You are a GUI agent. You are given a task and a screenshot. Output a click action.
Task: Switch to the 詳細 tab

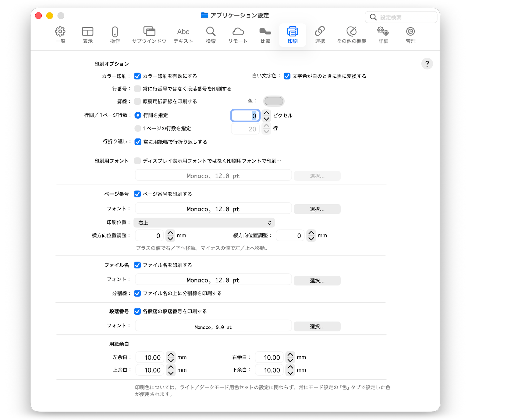point(383,35)
